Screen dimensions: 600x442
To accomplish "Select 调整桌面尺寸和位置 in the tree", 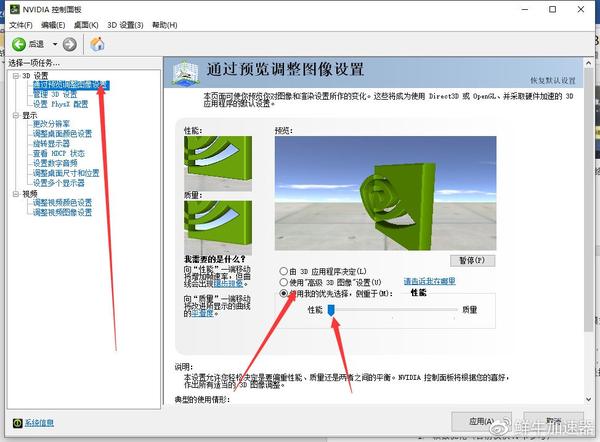I will click(x=66, y=173).
